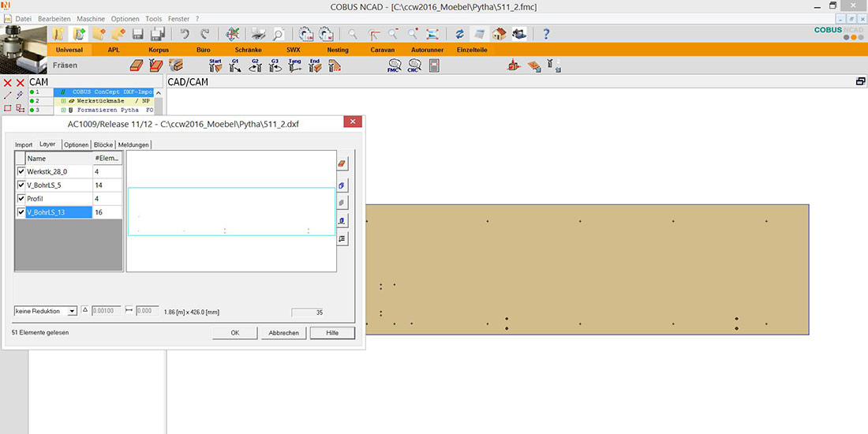
Task: Select the Schränke ribbon tab
Action: 249,50
